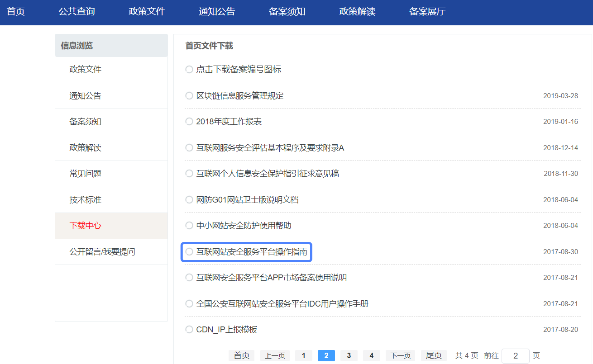Select 首页 in the top navigation bar

click(x=16, y=12)
